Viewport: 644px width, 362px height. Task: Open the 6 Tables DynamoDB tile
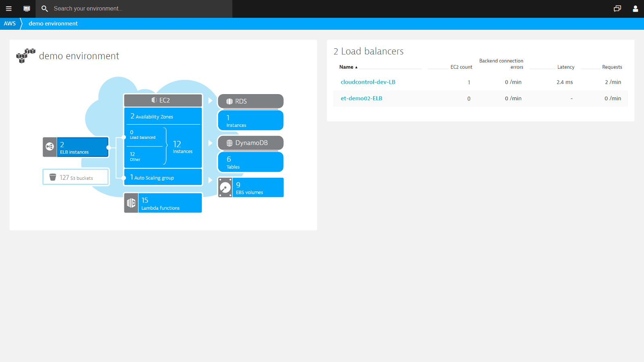click(251, 162)
